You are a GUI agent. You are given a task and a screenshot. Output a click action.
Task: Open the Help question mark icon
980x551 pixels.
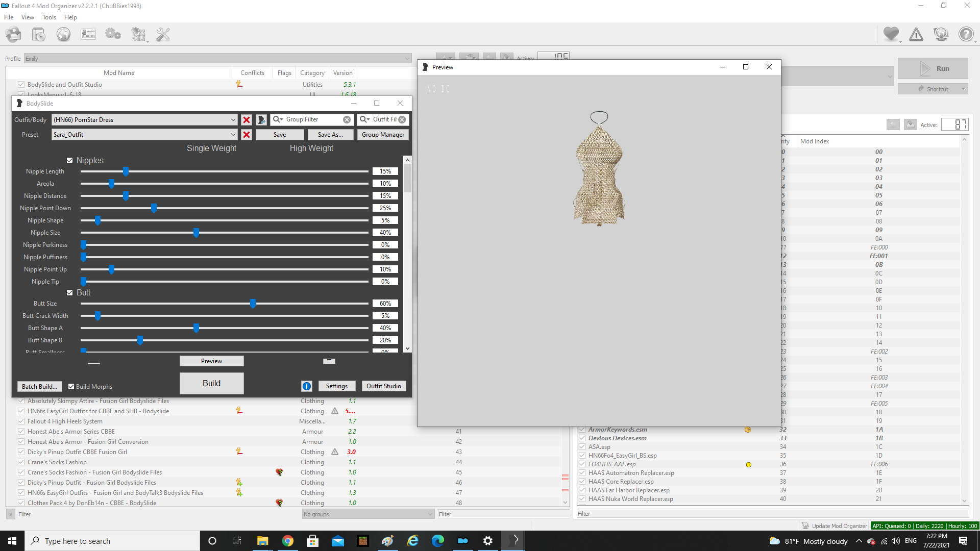pyautogui.click(x=966, y=34)
